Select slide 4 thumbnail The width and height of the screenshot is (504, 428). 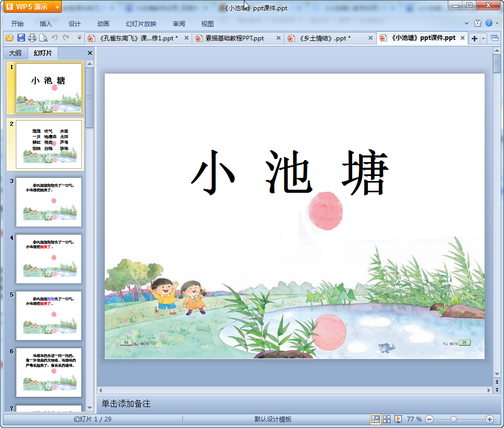[x=49, y=259]
